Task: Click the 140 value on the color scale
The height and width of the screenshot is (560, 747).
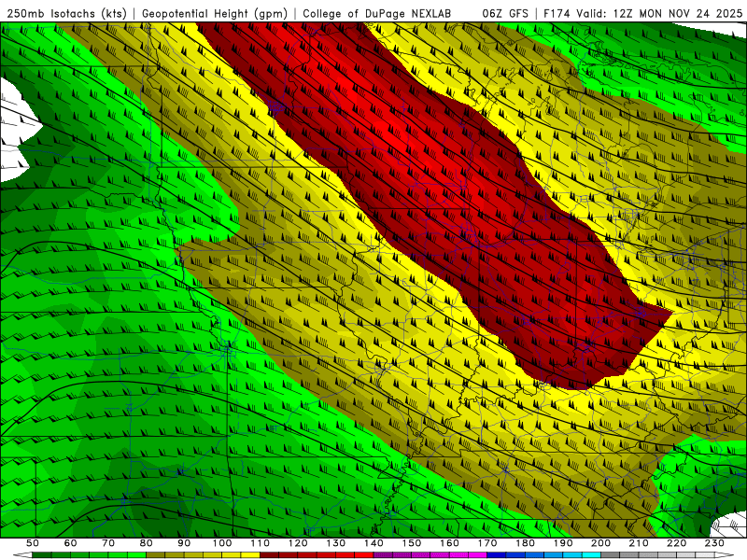Action: [x=373, y=543]
